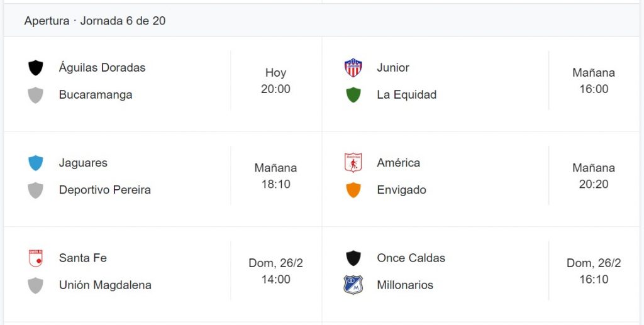Open the Santa Fe match Dom, 26/2 14:00
This screenshot has height=325, width=644.
(x=163, y=274)
